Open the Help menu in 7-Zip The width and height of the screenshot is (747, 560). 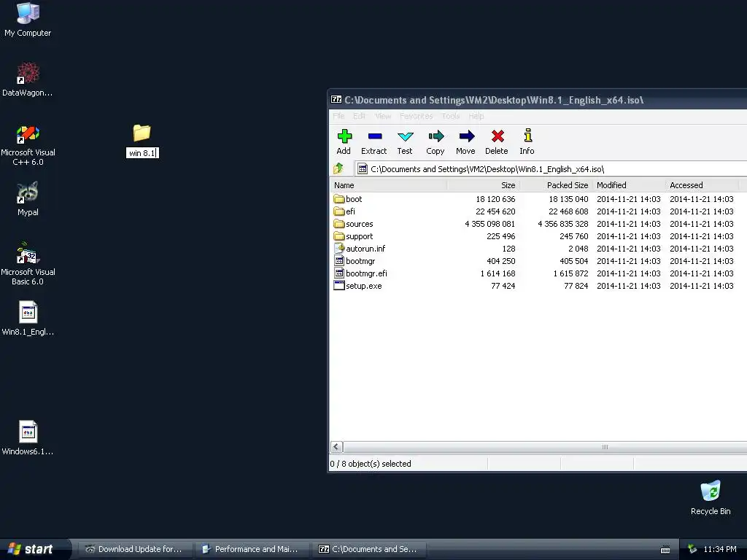click(x=476, y=116)
